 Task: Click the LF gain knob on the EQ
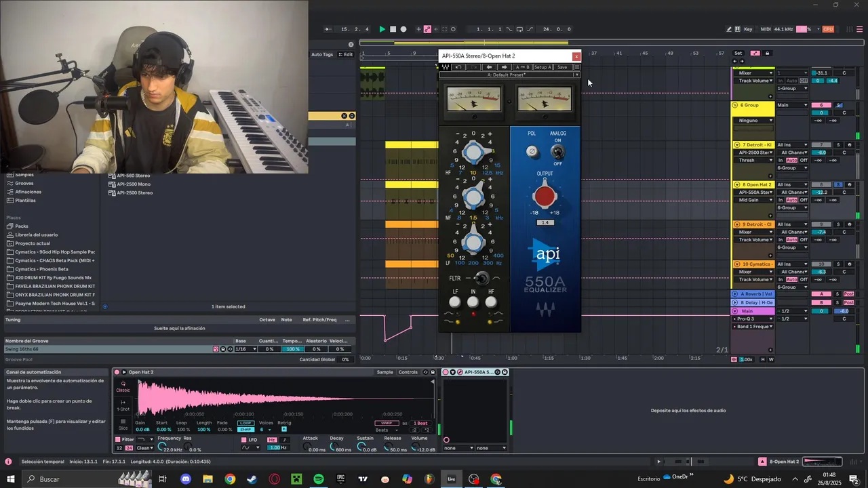(x=473, y=242)
